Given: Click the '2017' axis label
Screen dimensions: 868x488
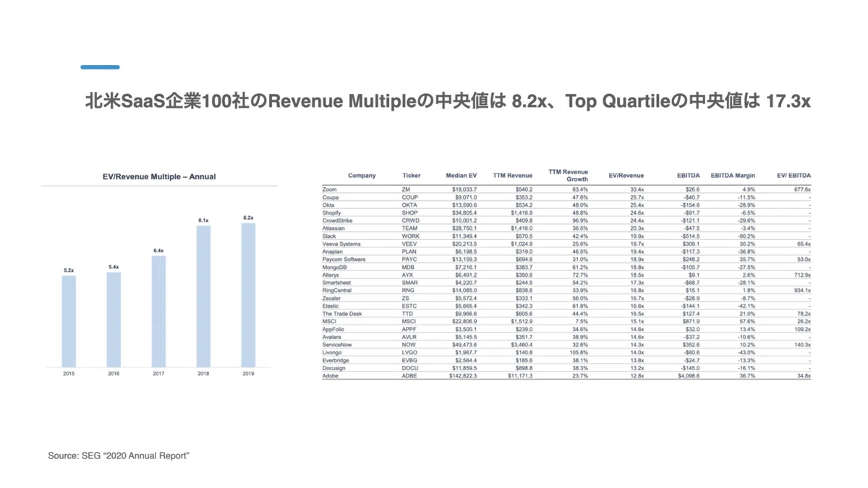Looking at the screenshot, I should click(158, 374).
